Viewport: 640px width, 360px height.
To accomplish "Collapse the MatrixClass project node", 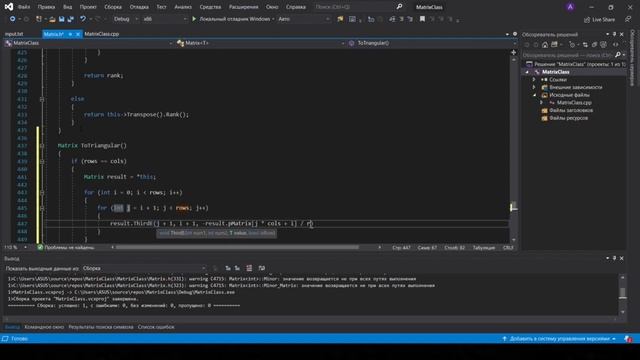I will click(527, 72).
